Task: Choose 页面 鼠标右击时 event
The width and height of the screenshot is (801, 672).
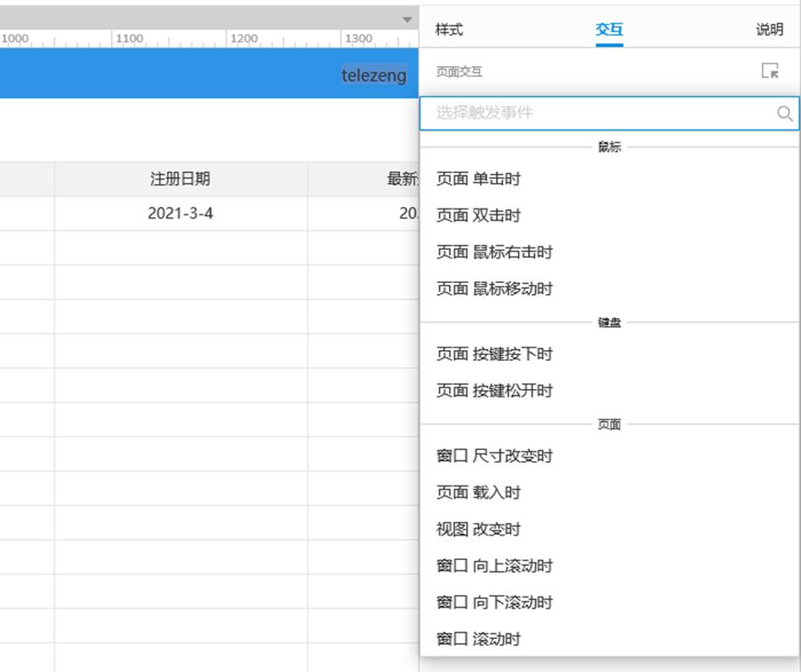Action: (x=609, y=253)
